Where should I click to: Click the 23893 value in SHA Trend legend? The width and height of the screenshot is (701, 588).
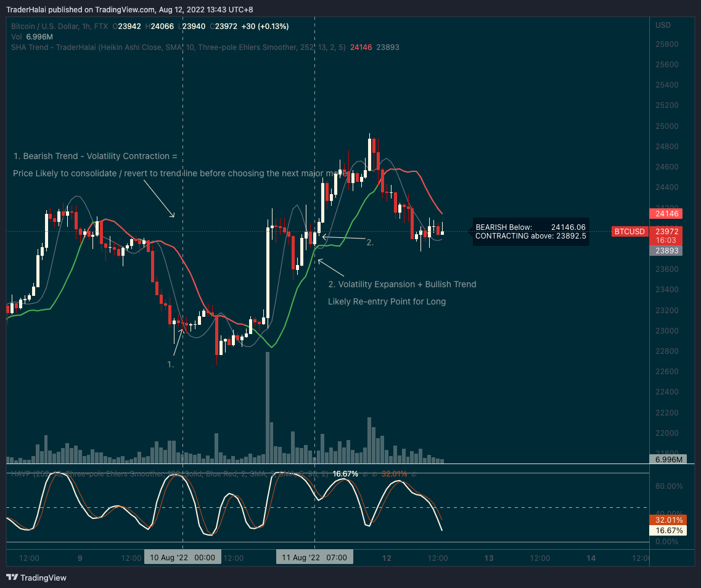(388, 47)
